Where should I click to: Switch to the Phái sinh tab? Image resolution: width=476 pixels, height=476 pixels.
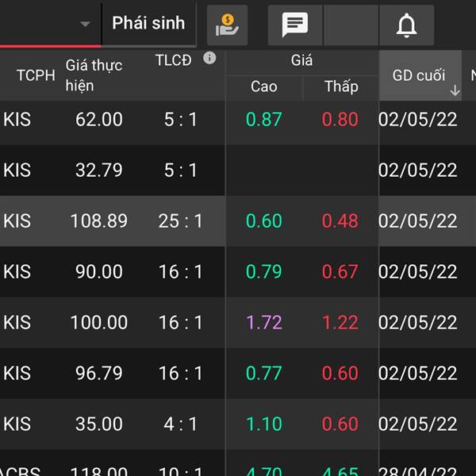pyautogui.click(x=148, y=23)
